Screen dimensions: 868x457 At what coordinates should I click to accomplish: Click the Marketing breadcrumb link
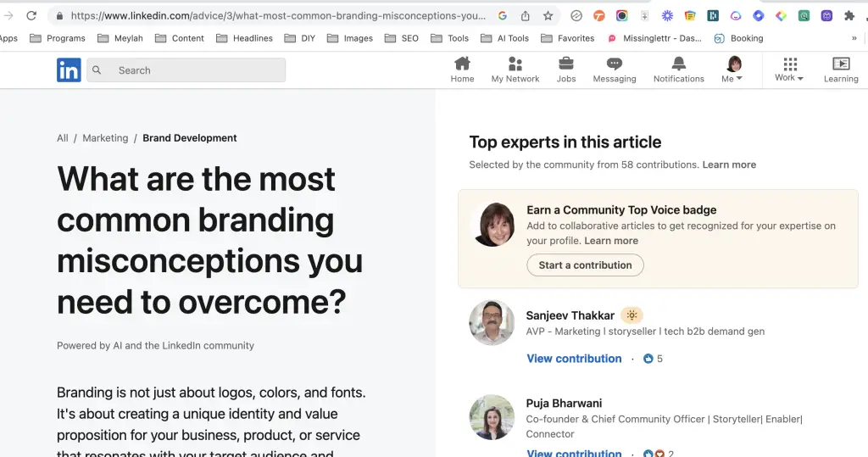(105, 138)
